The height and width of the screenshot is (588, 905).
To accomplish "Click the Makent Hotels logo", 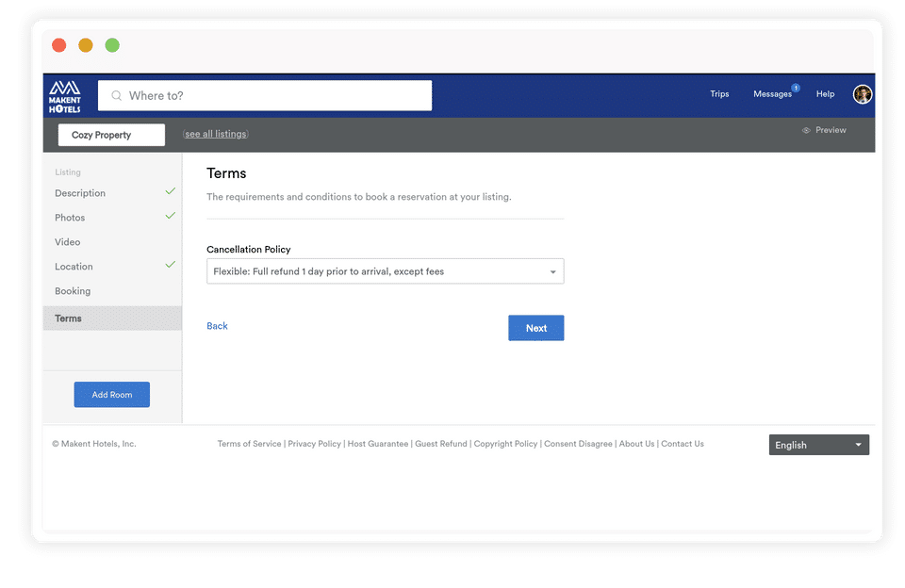I will [65, 96].
